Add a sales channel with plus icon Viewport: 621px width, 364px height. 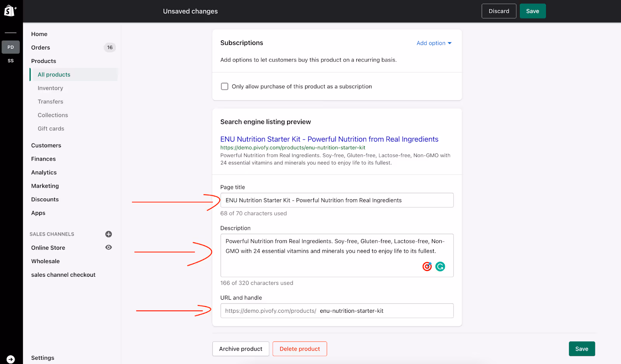click(x=109, y=234)
